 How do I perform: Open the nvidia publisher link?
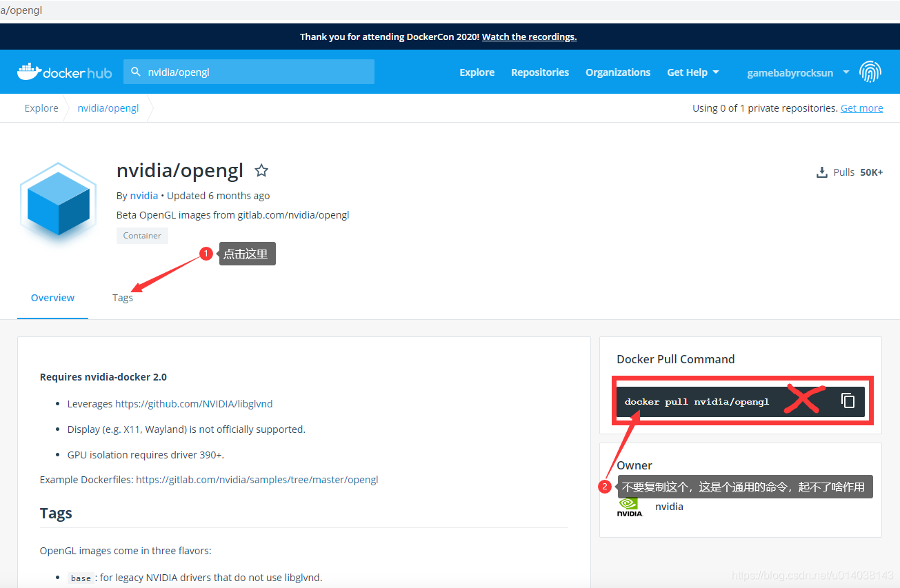[144, 196]
